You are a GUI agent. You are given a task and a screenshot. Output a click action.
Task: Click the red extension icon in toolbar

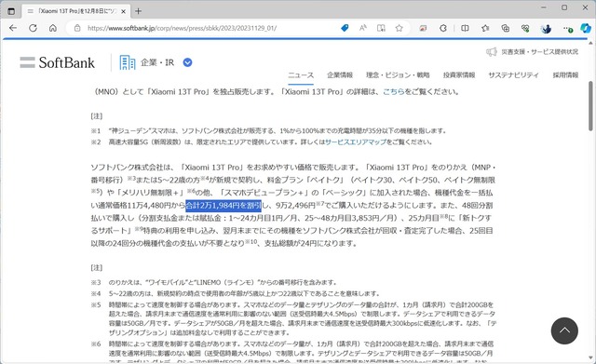[423, 28]
